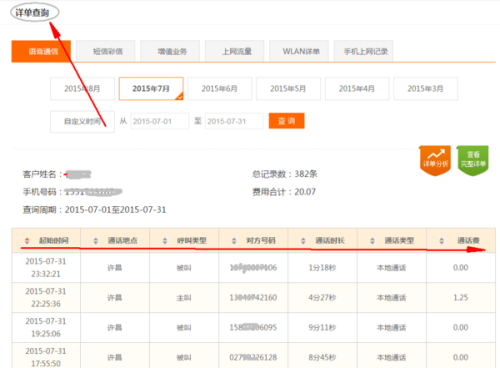
Task: Click the 8分45秒 duration cell
Action: 322,356
